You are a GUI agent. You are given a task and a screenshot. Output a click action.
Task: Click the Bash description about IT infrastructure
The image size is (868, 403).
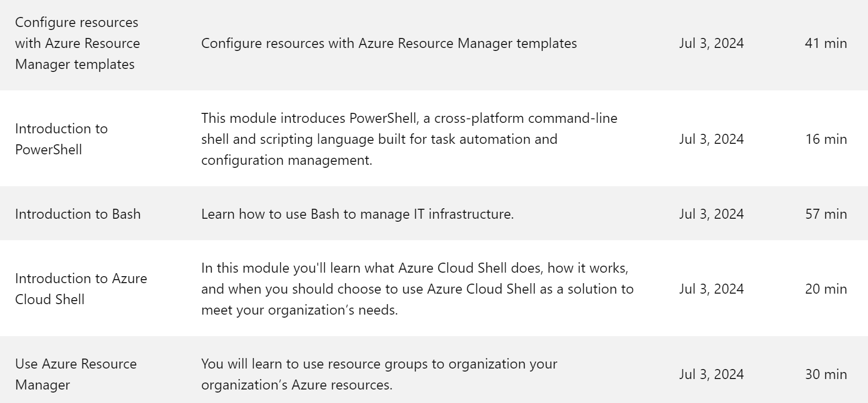[x=358, y=214]
